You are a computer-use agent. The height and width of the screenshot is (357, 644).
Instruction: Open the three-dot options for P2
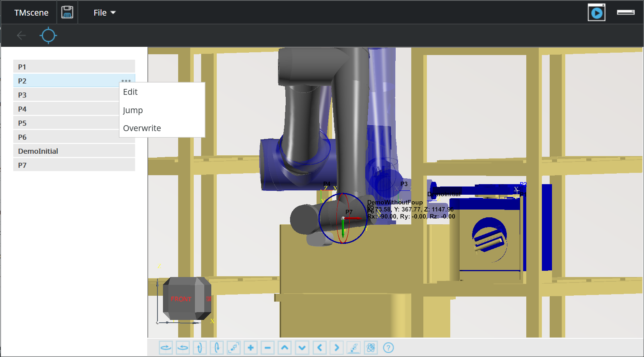point(126,81)
